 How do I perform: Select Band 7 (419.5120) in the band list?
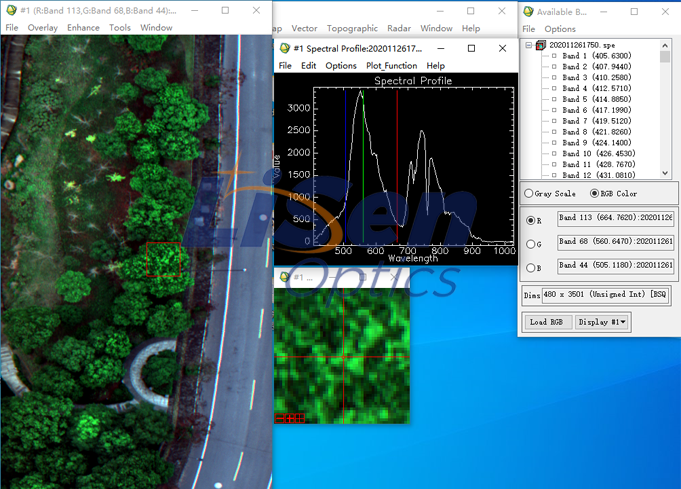click(x=596, y=121)
